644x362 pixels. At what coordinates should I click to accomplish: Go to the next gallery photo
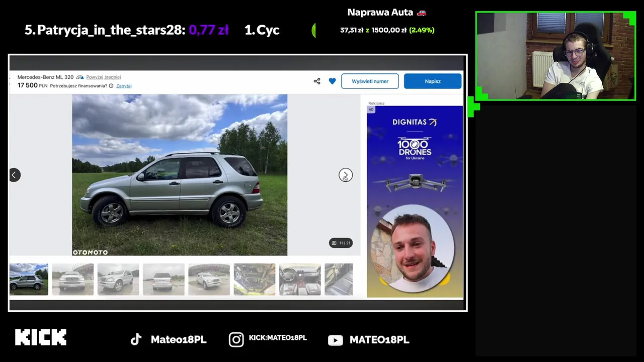[x=346, y=175]
